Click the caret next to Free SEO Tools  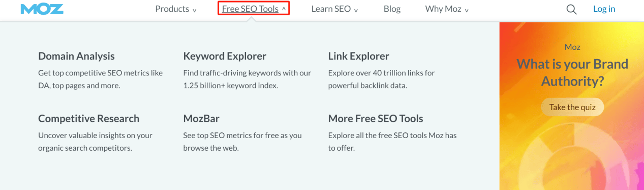click(x=284, y=9)
